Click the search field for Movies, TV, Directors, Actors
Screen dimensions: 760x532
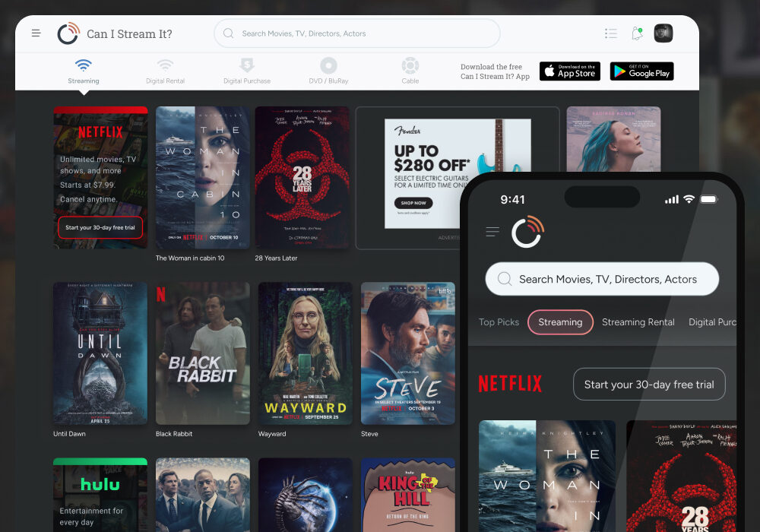pos(356,33)
